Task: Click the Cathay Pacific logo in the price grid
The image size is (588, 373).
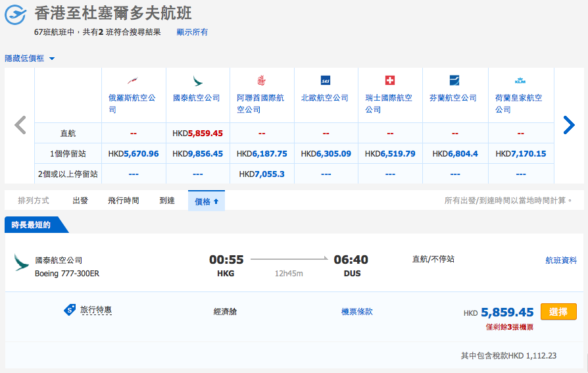Action: (x=197, y=81)
